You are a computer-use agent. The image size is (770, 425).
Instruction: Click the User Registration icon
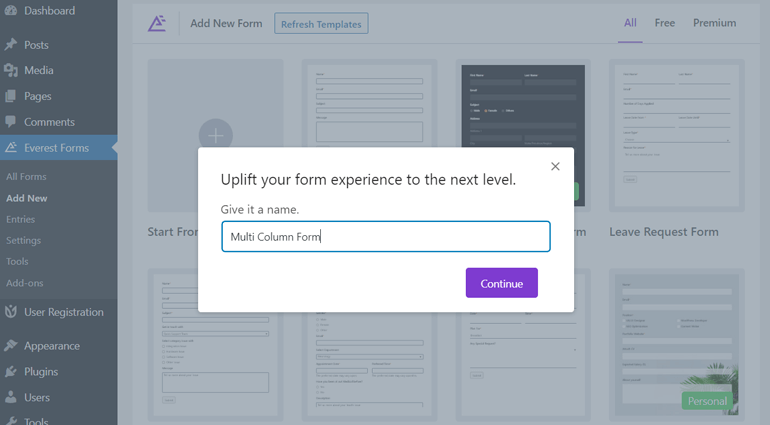11,312
